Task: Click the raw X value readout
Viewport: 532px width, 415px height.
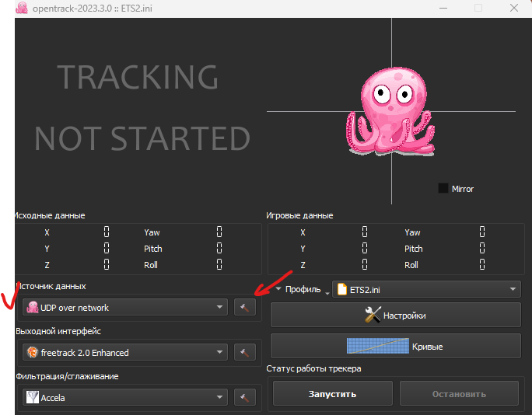Action: [107, 232]
